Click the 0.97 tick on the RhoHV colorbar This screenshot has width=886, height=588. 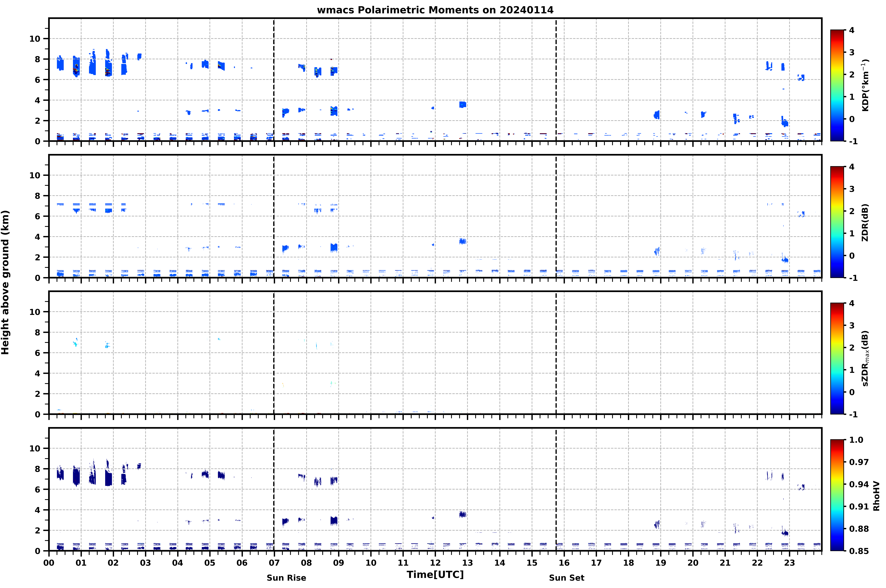click(x=859, y=462)
